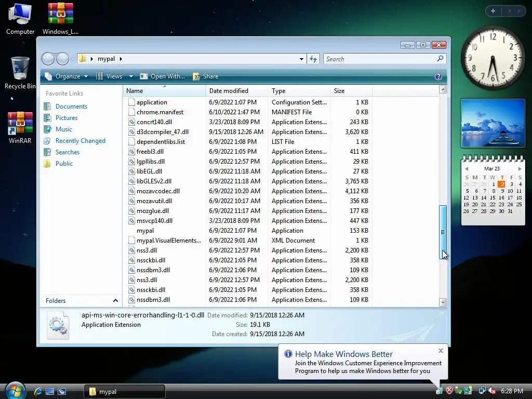Click the muted volume tray icon

point(492,391)
